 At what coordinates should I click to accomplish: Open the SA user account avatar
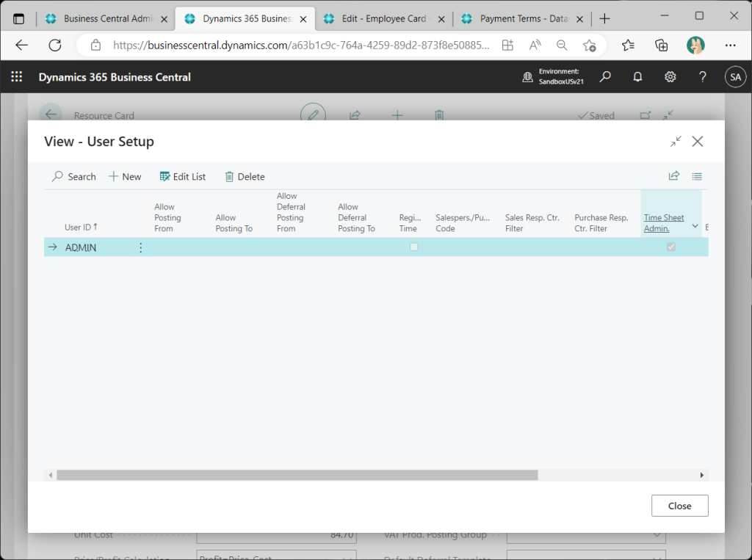[735, 77]
